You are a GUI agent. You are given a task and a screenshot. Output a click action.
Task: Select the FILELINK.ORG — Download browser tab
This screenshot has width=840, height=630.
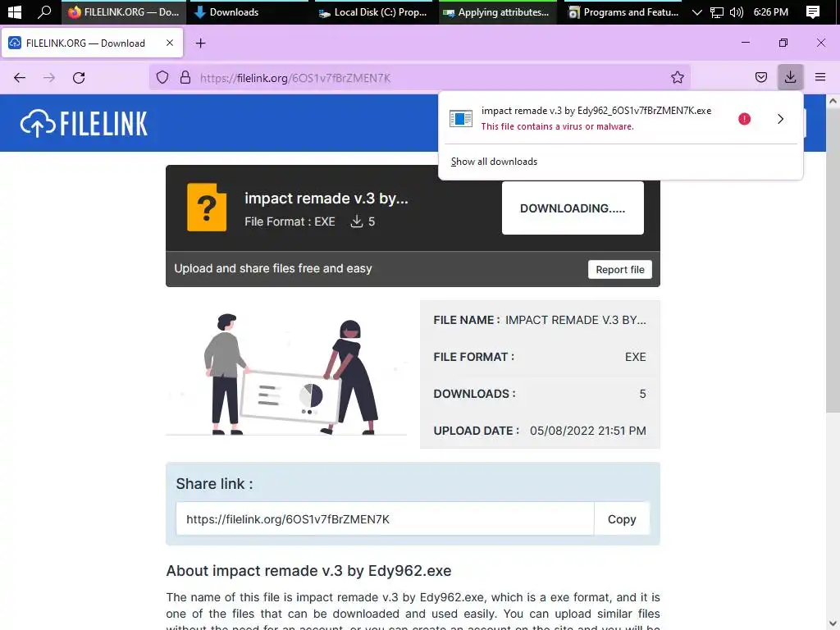coord(92,43)
